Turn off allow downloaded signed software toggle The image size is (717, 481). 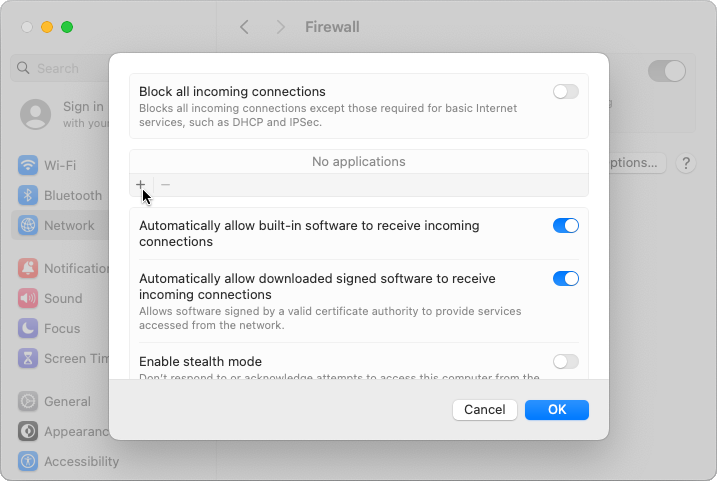(x=566, y=278)
